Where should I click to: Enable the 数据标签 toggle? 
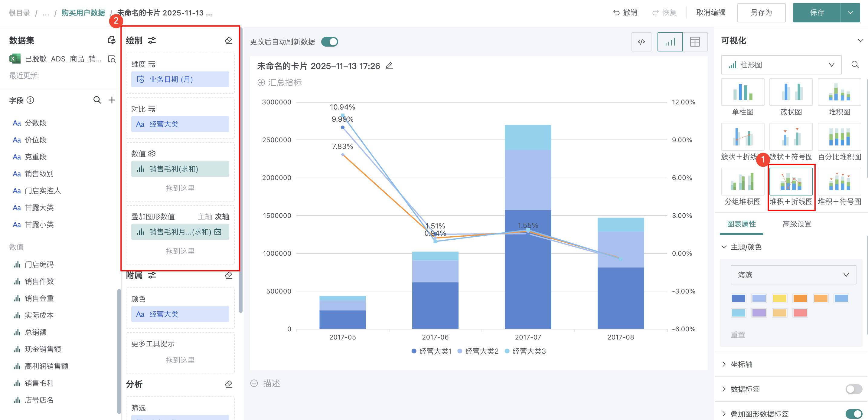853,389
